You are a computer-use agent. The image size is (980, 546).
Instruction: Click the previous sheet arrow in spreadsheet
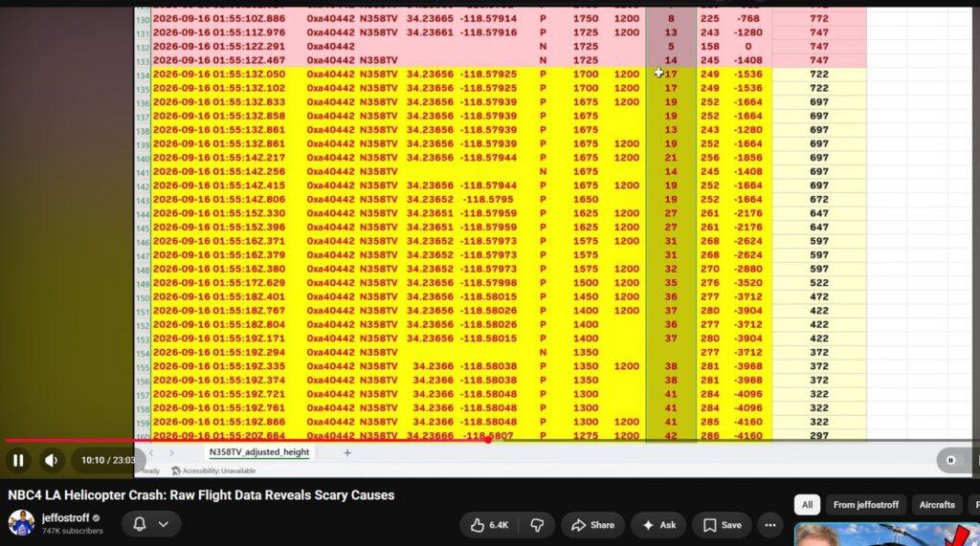click(x=151, y=453)
